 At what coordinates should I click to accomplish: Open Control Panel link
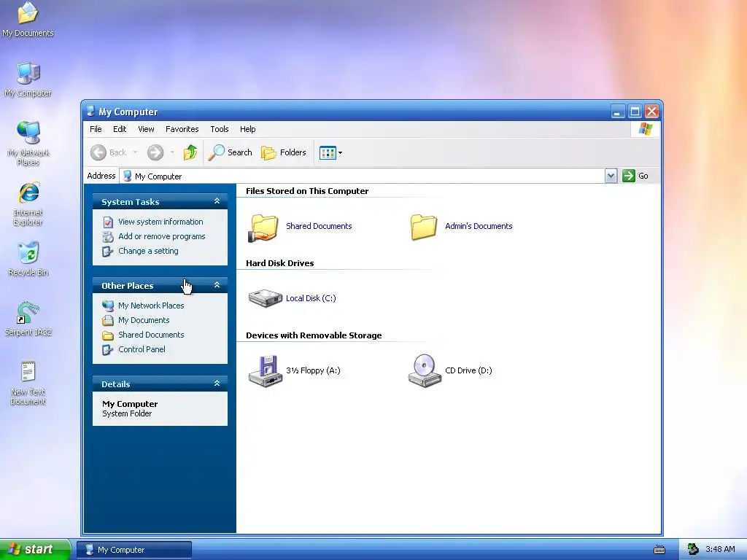coord(142,349)
